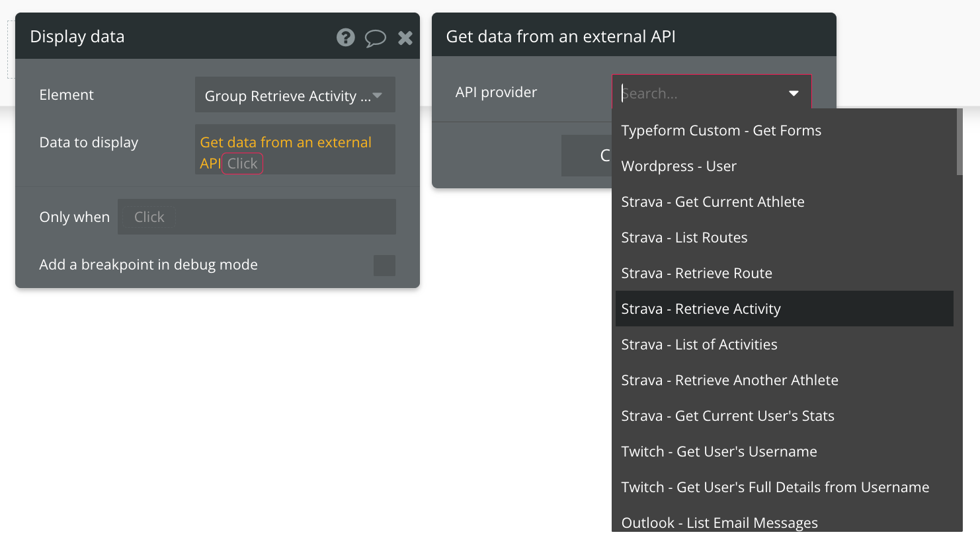Open the Element selector dropdown
The width and height of the screenshot is (980, 551).
pos(294,94)
